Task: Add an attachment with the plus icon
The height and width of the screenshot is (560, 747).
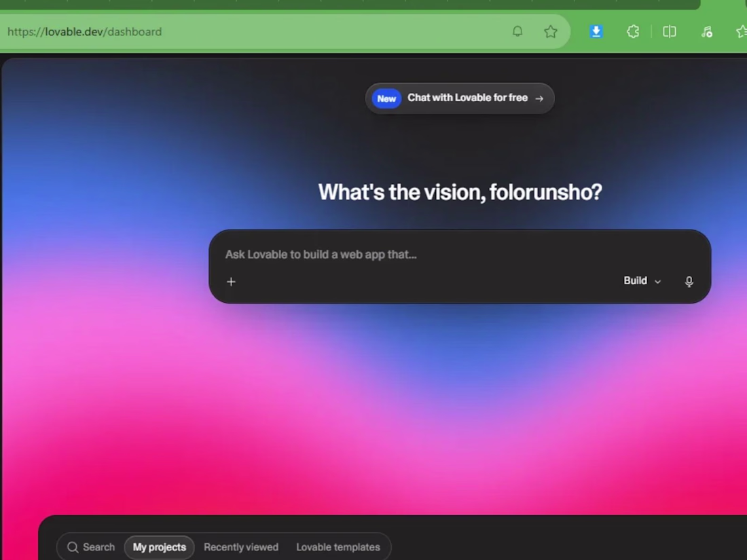Action: [231, 282]
